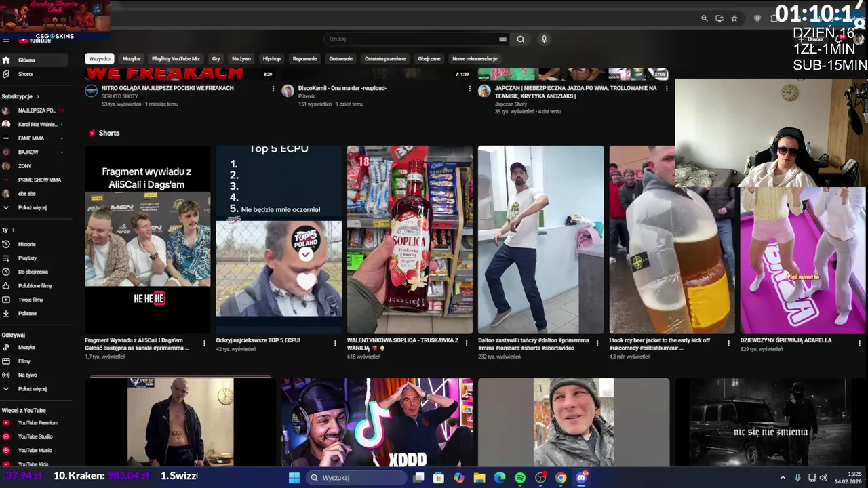The width and height of the screenshot is (868, 488).
Task: Open YouTube Premium link in sidebar
Action: point(34,422)
